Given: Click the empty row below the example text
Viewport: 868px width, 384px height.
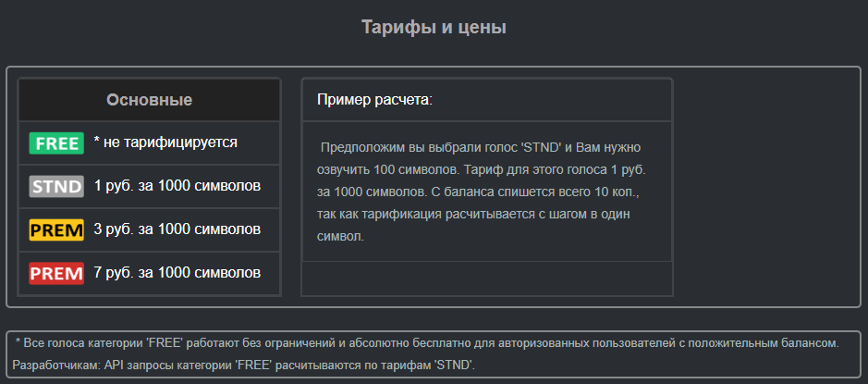Looking at the screenshot, I should point(486,279).
